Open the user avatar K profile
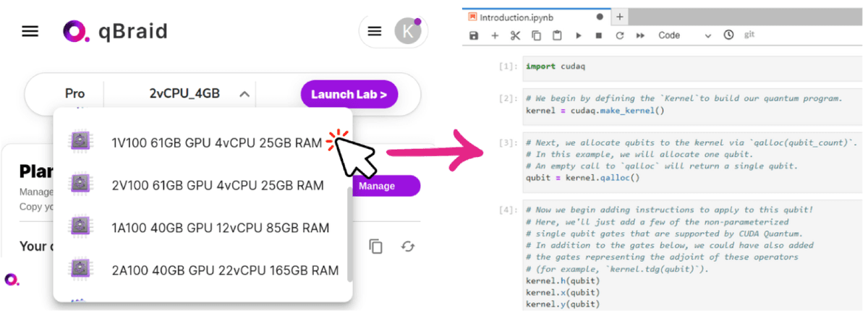The image size is (868, 316). coord(407,30)
